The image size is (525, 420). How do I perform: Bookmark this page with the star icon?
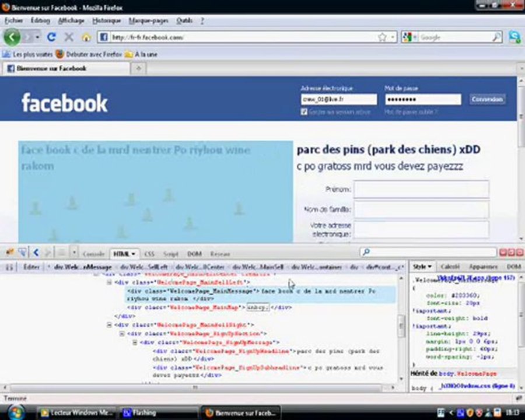pyautogui.click(x=382, y=37)
